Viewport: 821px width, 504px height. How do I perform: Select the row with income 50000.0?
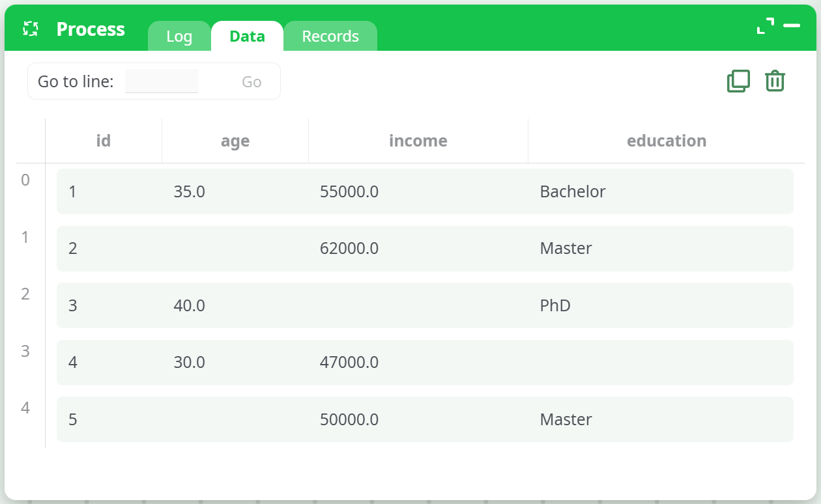tap(425, 419)
